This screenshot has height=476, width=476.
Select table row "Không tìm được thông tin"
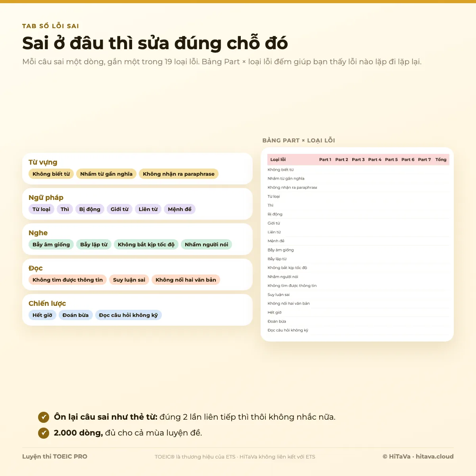tap(358, 286)
